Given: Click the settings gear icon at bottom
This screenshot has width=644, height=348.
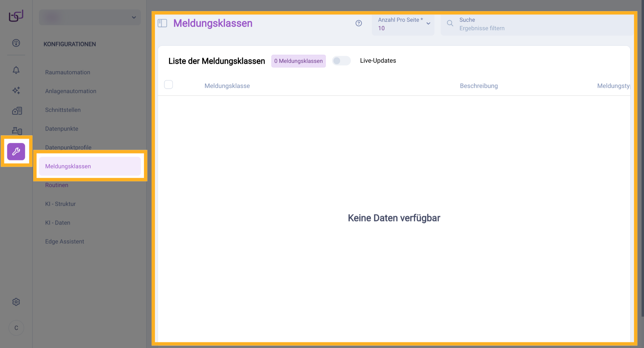Looking at the screenshot, I should (16, 302).
